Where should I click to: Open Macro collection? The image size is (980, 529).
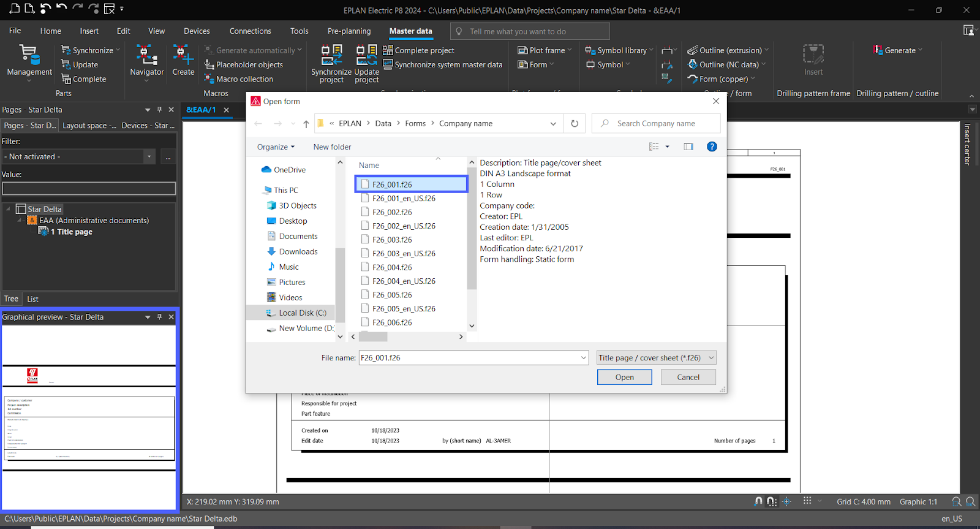(x=239, y=79)
